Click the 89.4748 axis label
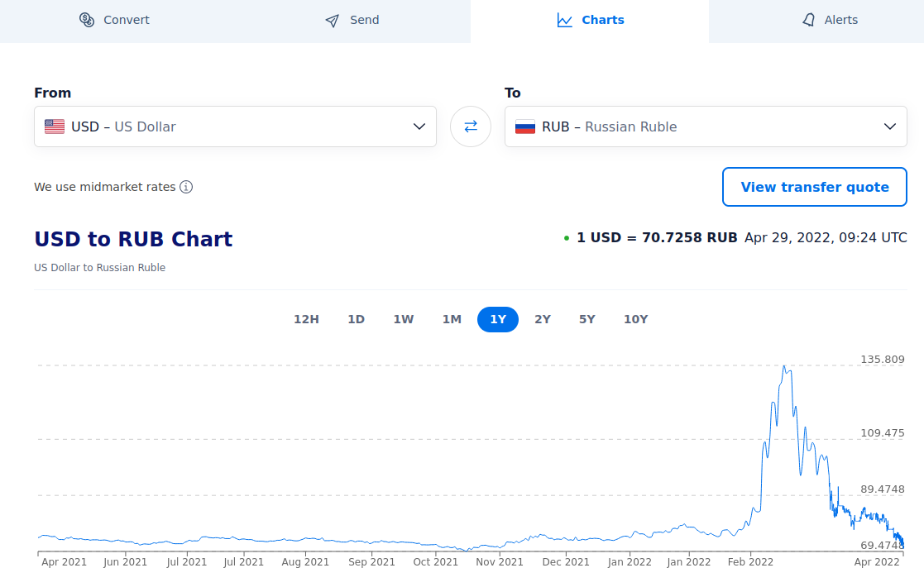924x587 pixels. pos(882,489)
